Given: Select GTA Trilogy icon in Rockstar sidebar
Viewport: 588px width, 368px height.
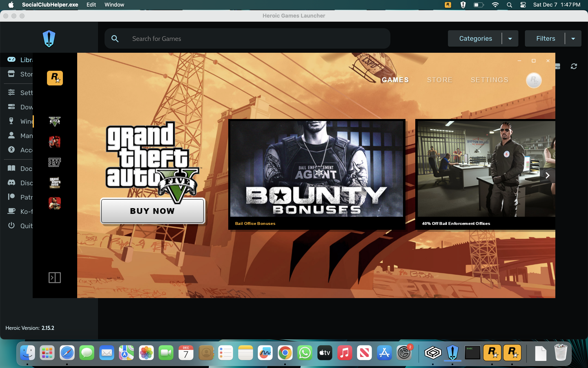Looking at the screenshot, I should pos(55,183).
